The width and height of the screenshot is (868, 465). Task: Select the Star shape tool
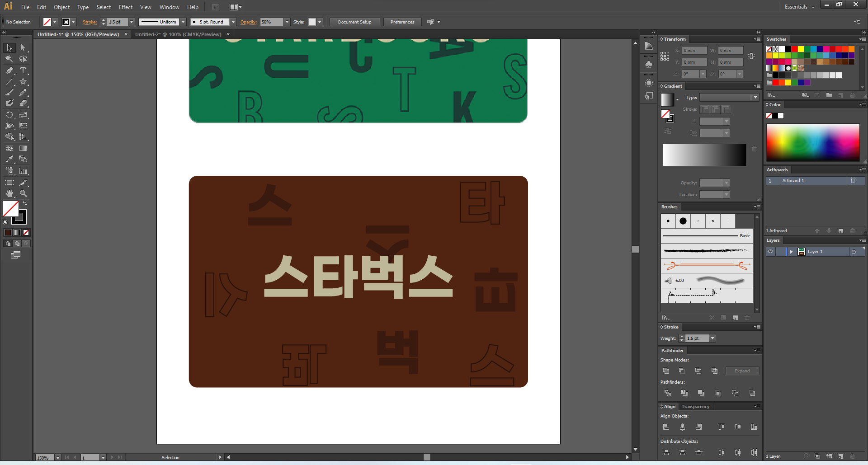coord(23,82)
